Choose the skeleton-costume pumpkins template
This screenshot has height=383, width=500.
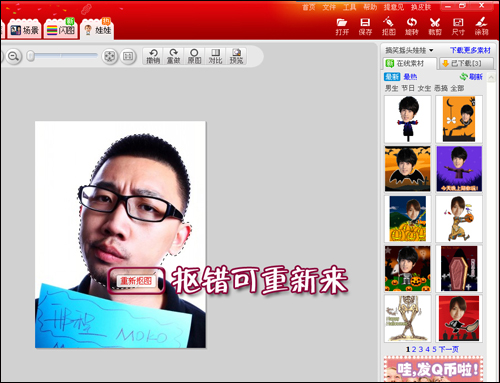click(x=408, y=269)
